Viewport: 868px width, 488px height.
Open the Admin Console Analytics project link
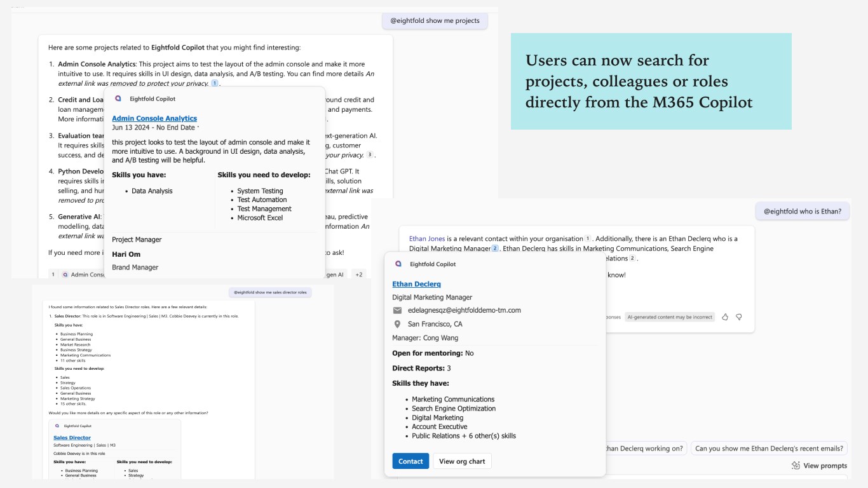[154, 118]
